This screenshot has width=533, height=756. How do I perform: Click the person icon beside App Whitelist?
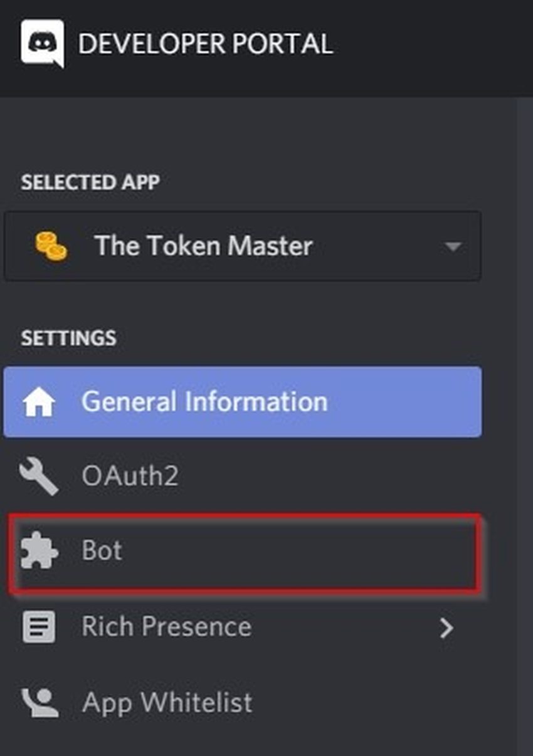click(x=40, y=702)
